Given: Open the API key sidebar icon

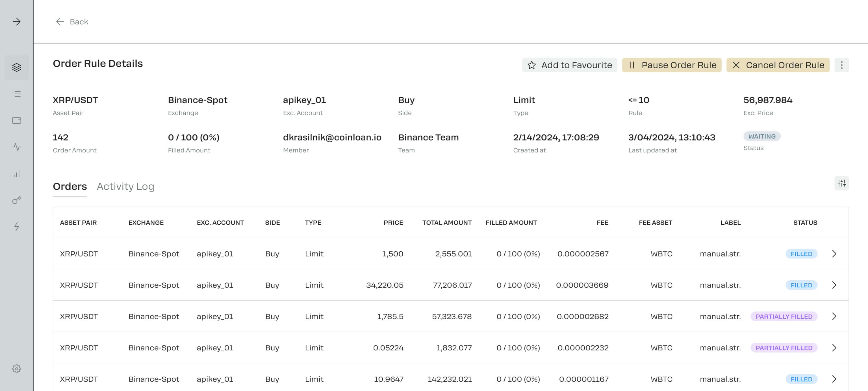Looking at the screenshot, I should pyautogui.click(x=16, y=200).
